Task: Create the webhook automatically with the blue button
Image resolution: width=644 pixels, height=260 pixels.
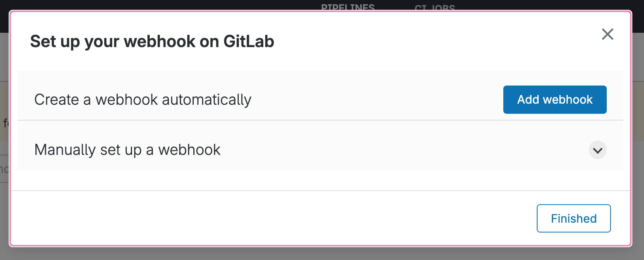Action: [x=554, y=99]
